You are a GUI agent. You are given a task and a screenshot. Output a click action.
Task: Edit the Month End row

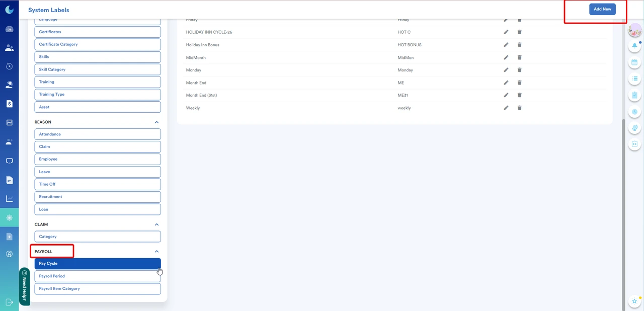click(x=506, y=83)
